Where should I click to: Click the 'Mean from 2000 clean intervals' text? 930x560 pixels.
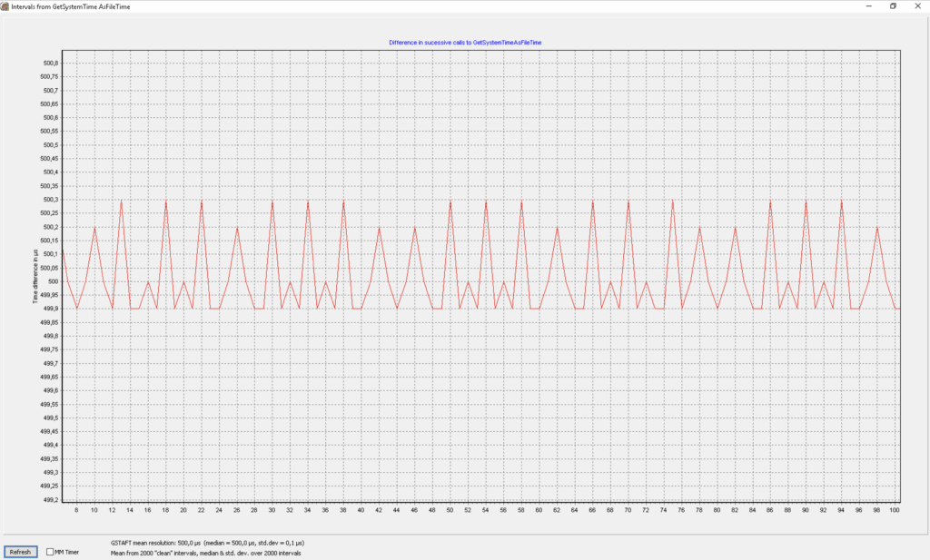[205, 552]
